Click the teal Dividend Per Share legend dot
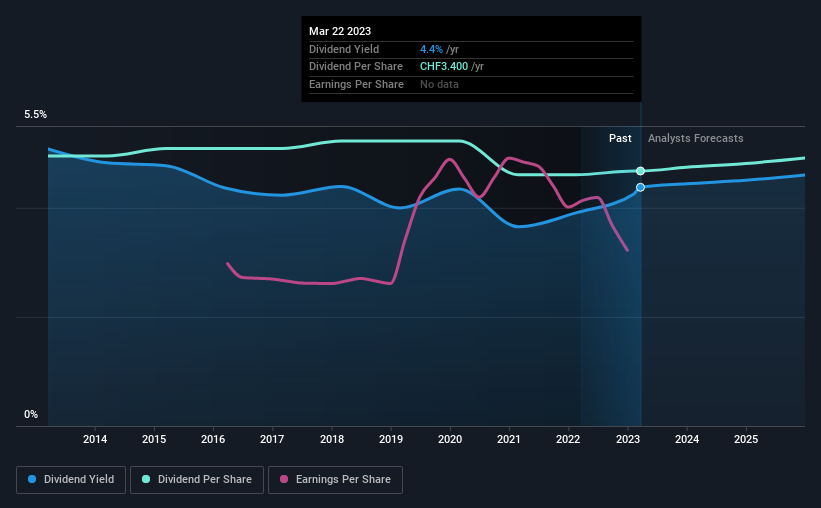 (x=146, y=479)
